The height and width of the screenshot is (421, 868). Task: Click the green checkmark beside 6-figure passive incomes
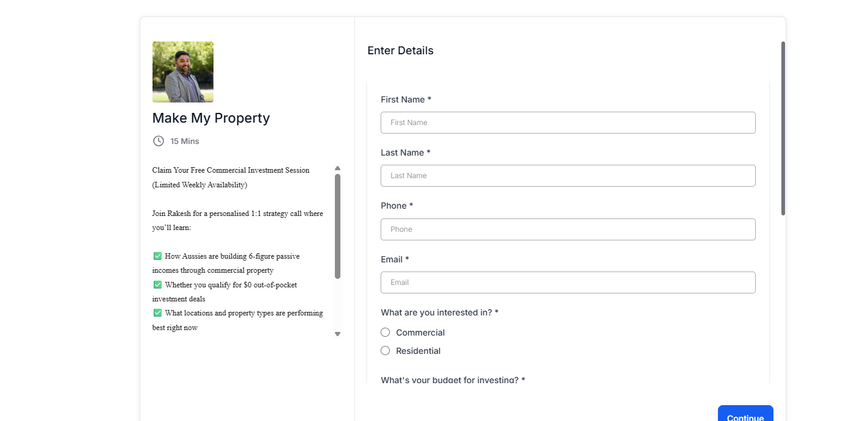tap(157, 256)
